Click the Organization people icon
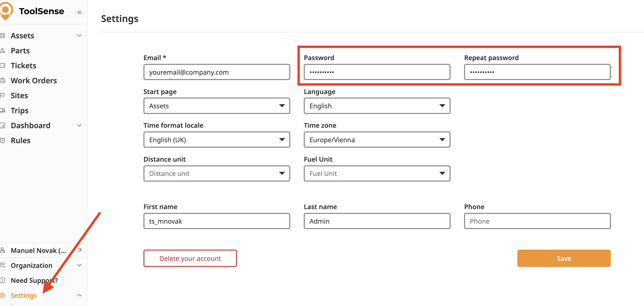This screenshot has height=306, width=644. tap(3, 265)
